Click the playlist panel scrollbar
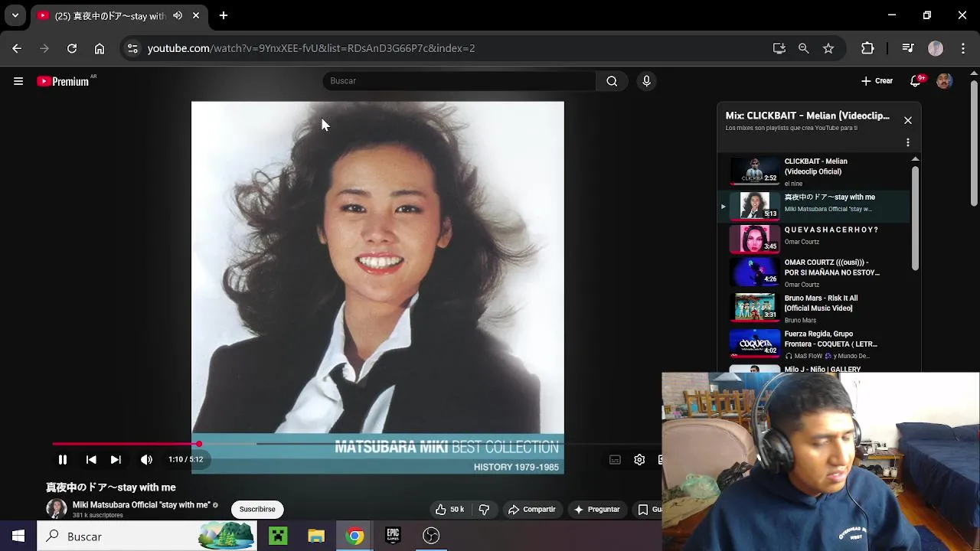Screen dimensions: 980x551 [915, 217]
